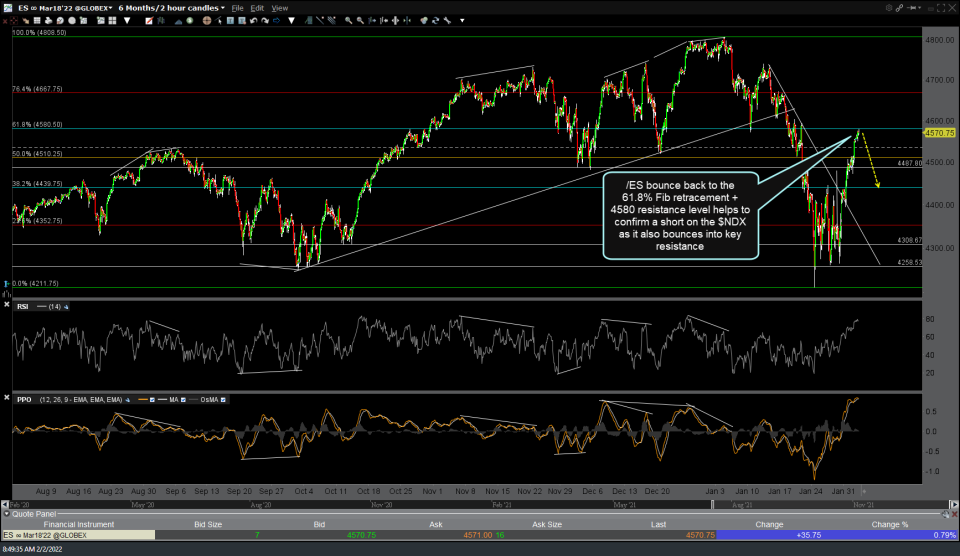Image resolution: width=960 pixels, height=556 pixels.
Task: Close the RSI indicator panel
Action: pos(7,304)
